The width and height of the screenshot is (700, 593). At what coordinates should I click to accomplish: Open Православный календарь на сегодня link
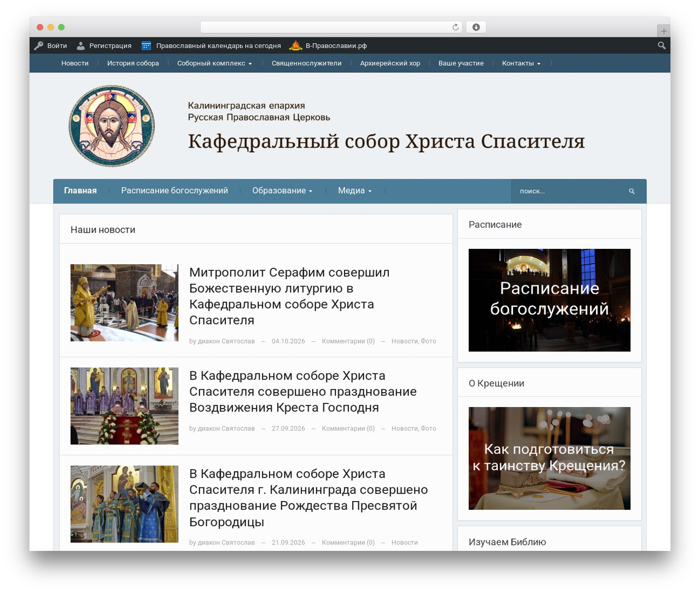[218, 46]
